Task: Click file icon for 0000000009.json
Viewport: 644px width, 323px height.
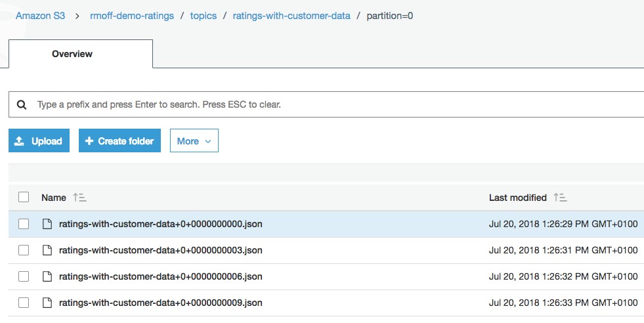Action: (47, 303)
